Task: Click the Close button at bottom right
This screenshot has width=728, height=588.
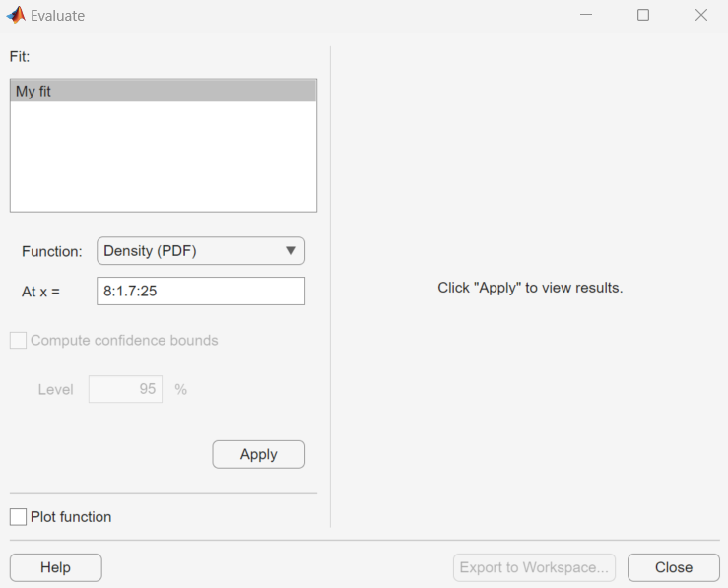Action: coord(673,567)
